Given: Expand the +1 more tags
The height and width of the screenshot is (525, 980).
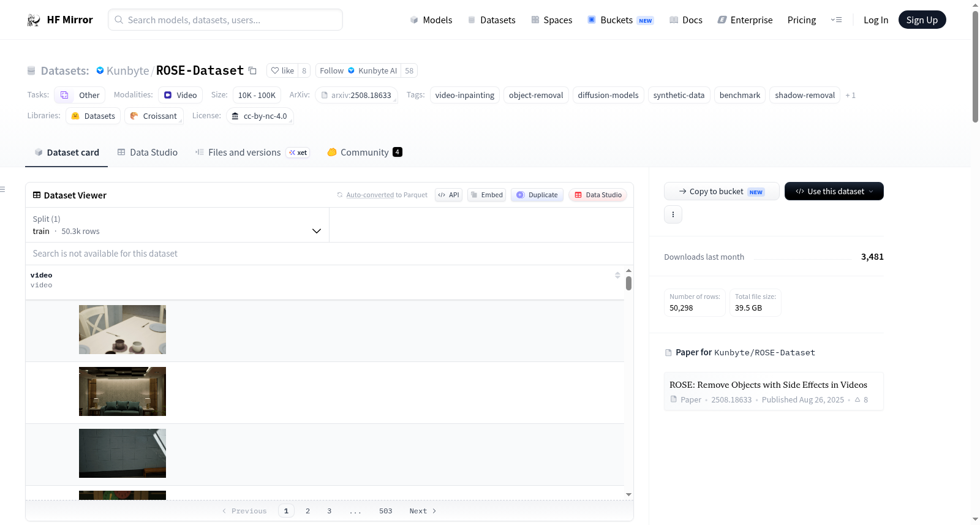Looking at the screenshot, I should tap(851, 95).
